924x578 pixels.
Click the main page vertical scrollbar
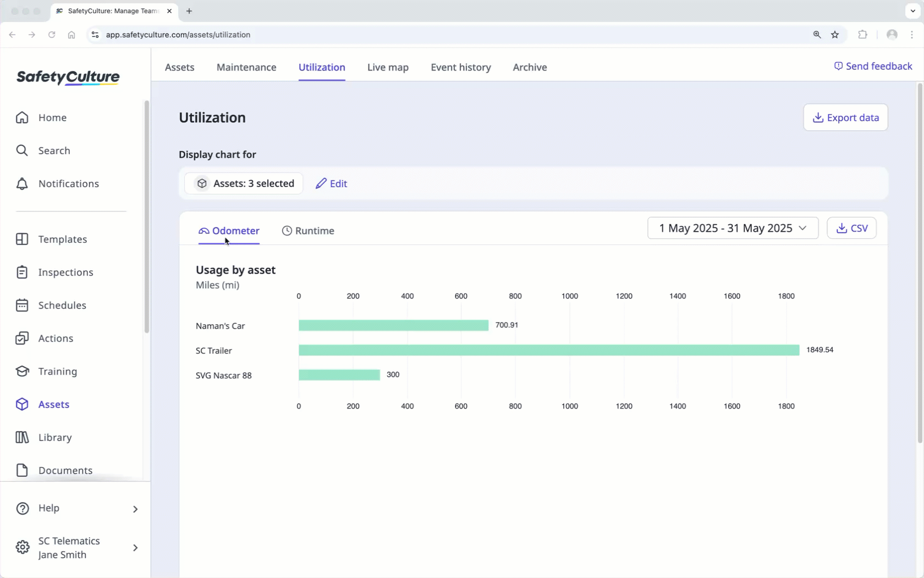click(x=920, y=263)
